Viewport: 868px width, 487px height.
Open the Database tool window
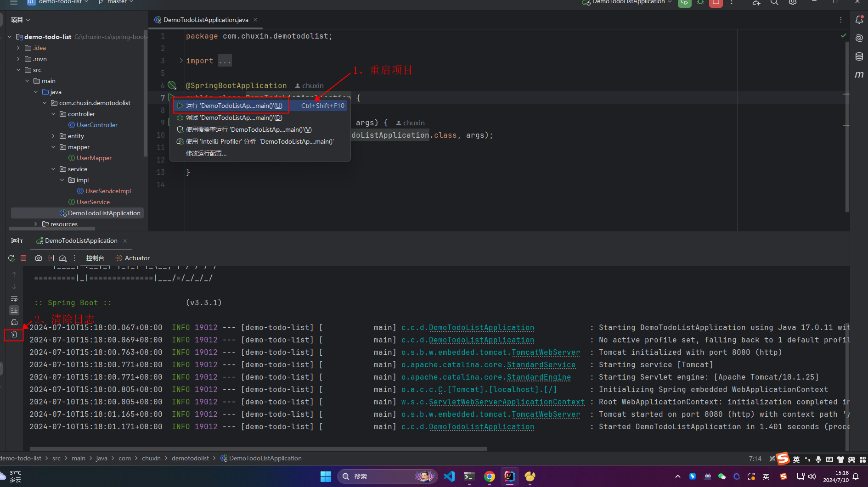[859, 56]
